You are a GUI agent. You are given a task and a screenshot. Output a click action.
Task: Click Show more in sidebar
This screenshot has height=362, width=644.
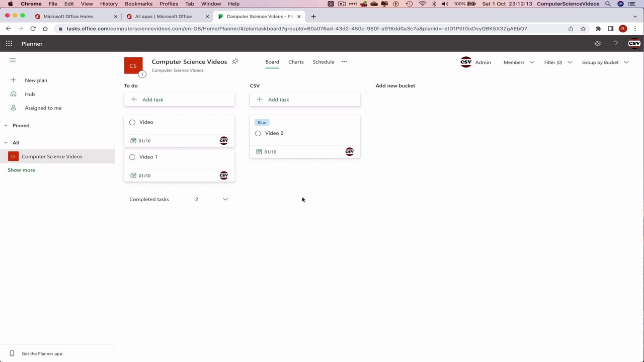[21, 170]
